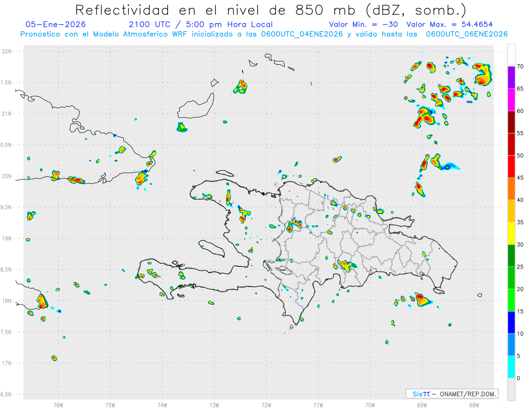This screenshot has height=411, width=532.
Task: Click the purple 65–70 dBZ color swatch
Action: click(x=511, y=77)
